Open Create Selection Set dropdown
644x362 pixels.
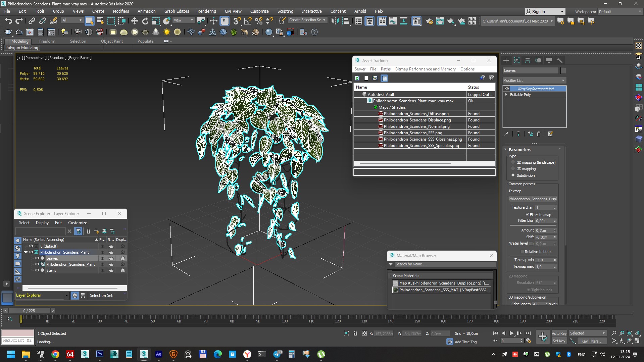pyautogui.click(x=307, y=20)
